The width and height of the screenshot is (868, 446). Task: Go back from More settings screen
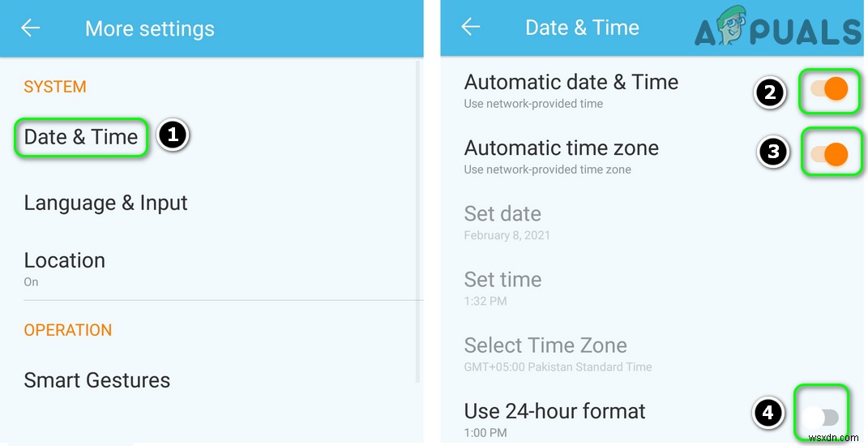(x=31, y=28)
